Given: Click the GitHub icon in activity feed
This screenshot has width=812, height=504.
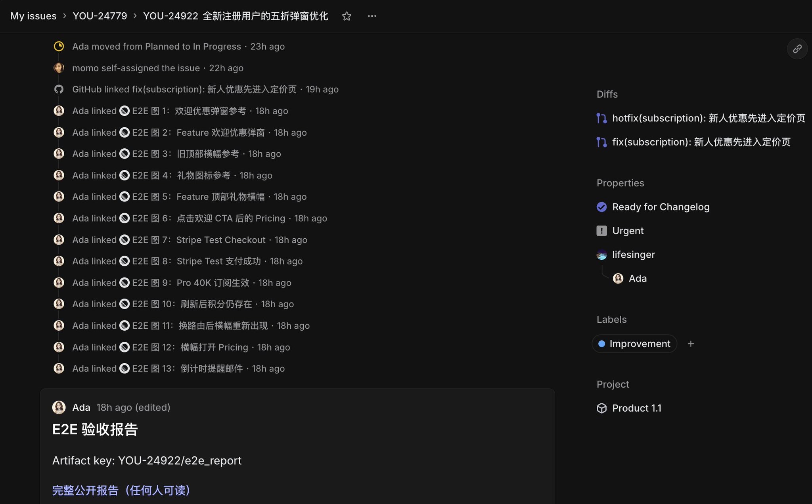Looking at the screenshot, I should coord(59,89).
